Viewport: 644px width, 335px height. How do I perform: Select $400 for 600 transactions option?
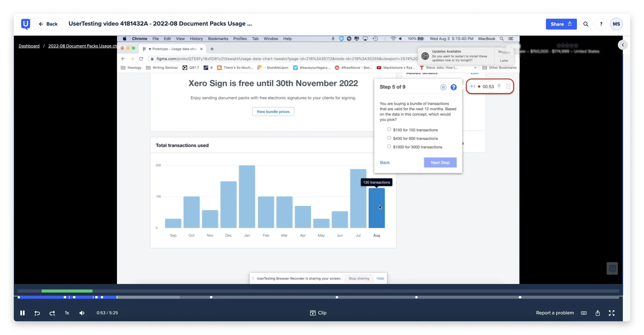[x=389, y=138]
